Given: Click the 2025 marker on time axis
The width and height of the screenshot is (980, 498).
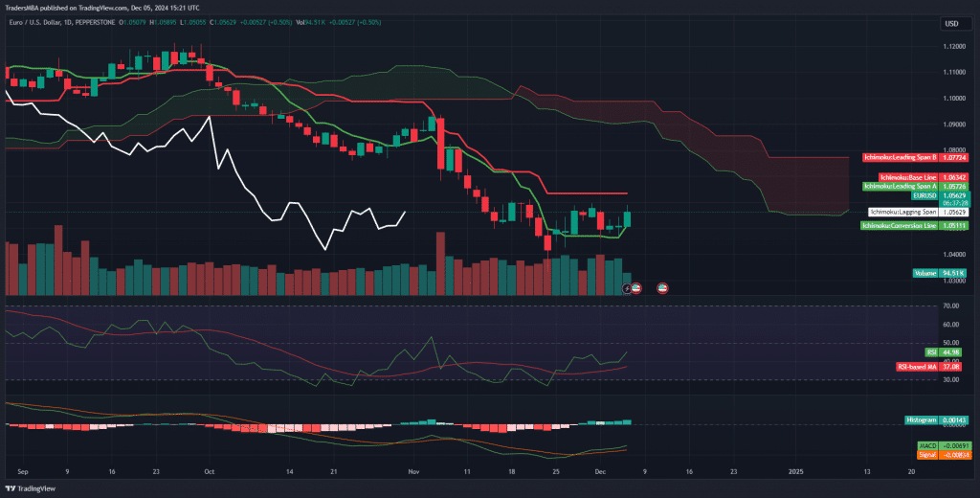Looking at the screenshot, I should (795, 472).
